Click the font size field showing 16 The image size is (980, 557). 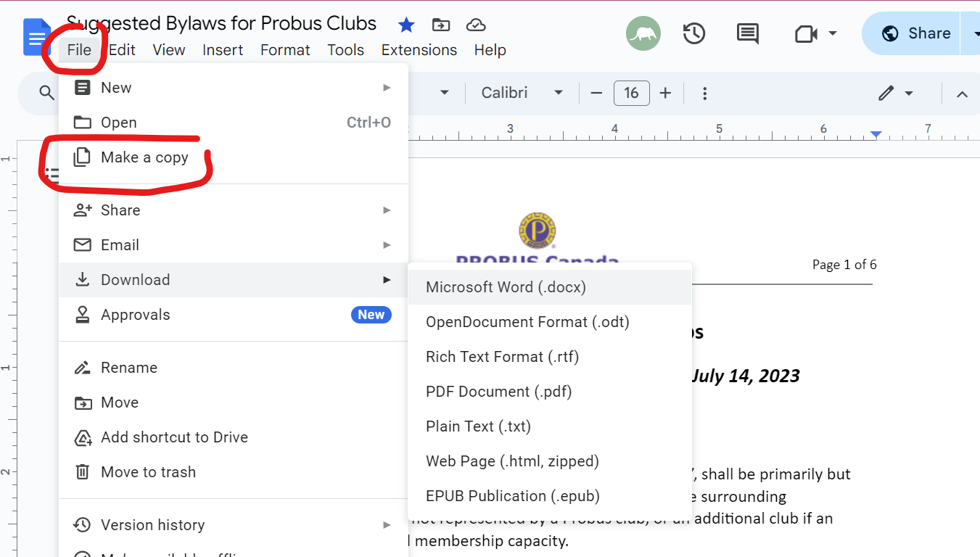(631, 93)
